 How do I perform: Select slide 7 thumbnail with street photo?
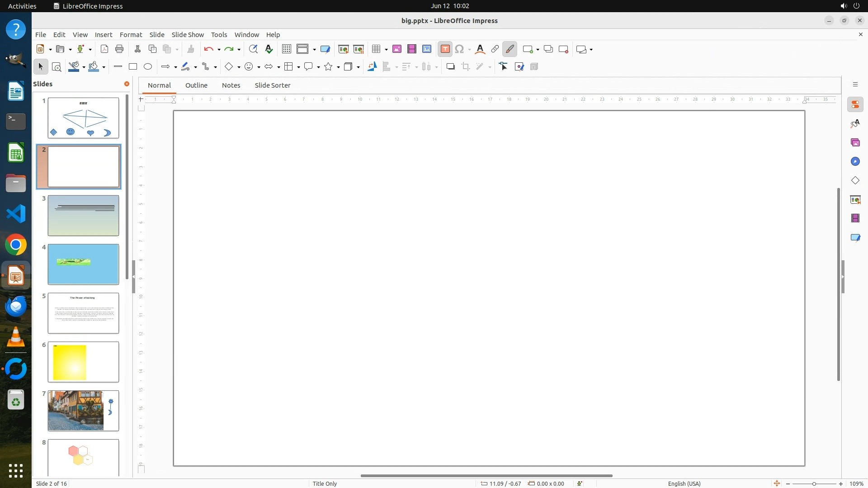[x=83, y=410]
